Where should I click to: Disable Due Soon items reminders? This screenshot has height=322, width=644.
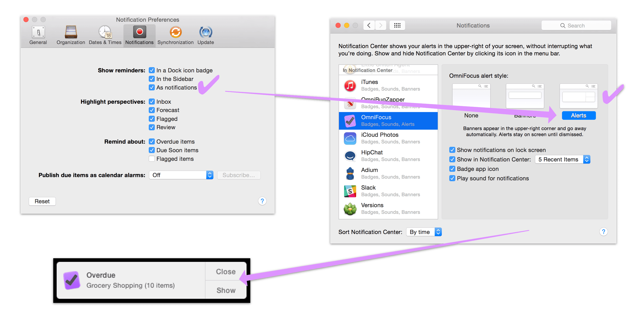click(151, 150)
